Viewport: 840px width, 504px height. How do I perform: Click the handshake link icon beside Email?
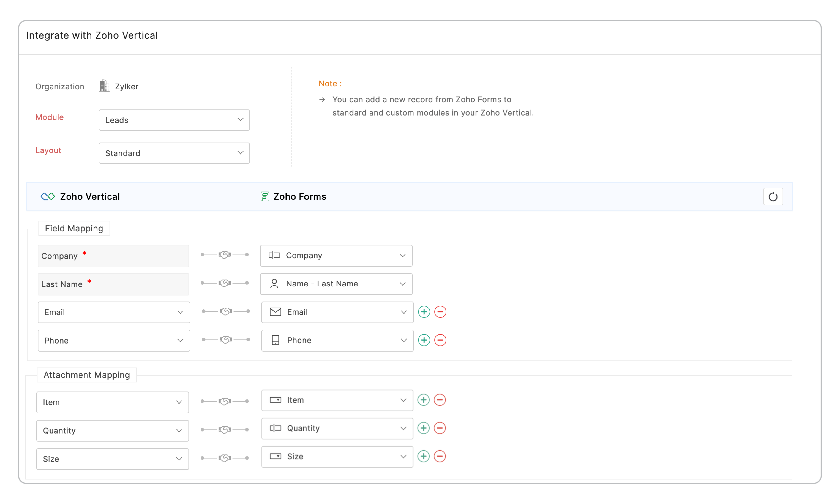(225, 311)
